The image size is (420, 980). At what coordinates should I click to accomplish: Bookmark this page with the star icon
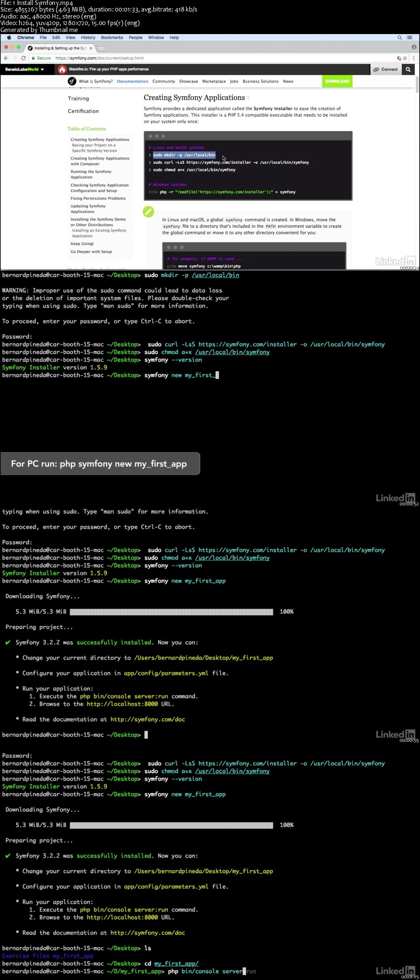click(x=405, y=58)
